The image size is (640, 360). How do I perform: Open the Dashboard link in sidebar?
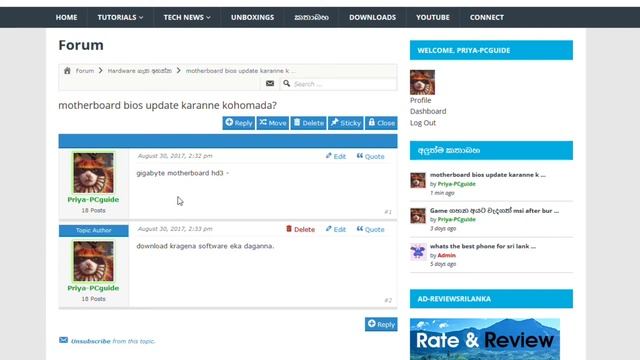pos(428,111)
